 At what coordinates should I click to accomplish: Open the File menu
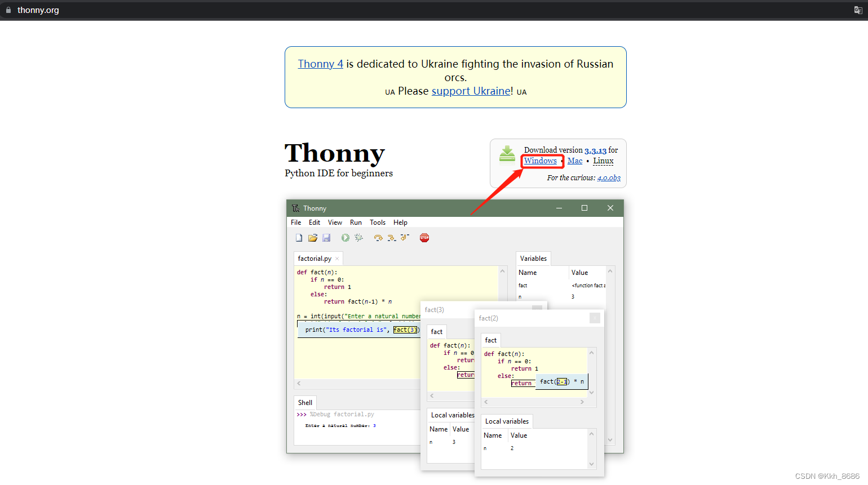[x=296, y=223]
